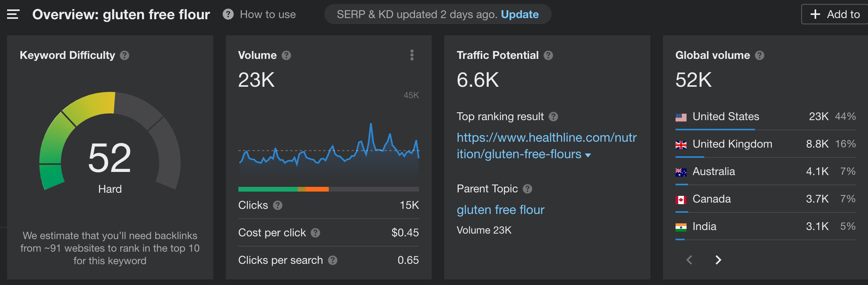
Task: Expand the healthline URL dropdown arrow
Action: click(x=588, y=155)
